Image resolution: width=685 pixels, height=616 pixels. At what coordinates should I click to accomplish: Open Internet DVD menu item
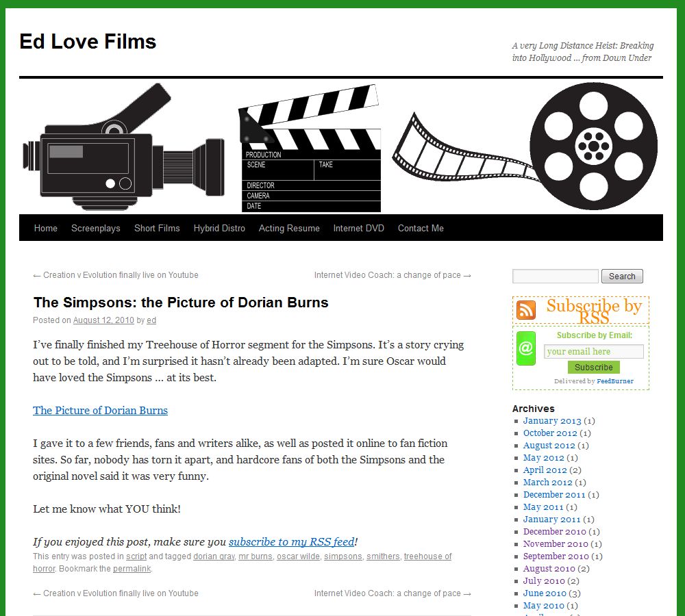(359, 228)
